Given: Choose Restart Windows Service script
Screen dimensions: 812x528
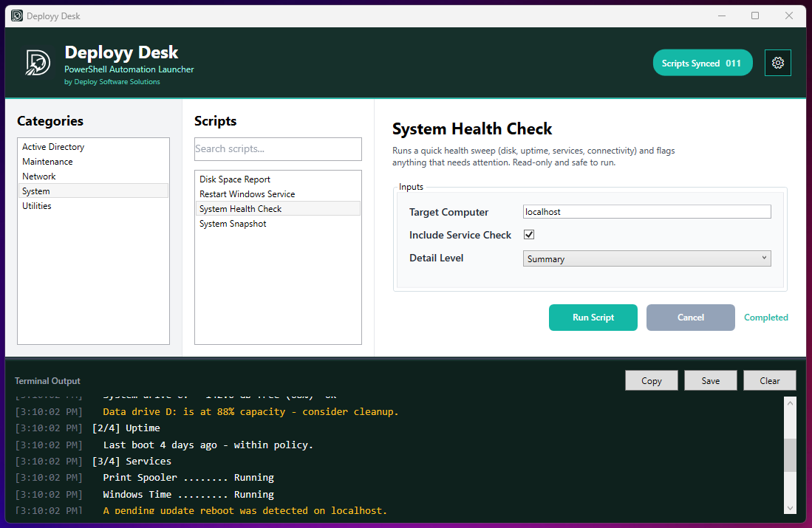Looking at the screenshot, I should (x=278, y=194).
